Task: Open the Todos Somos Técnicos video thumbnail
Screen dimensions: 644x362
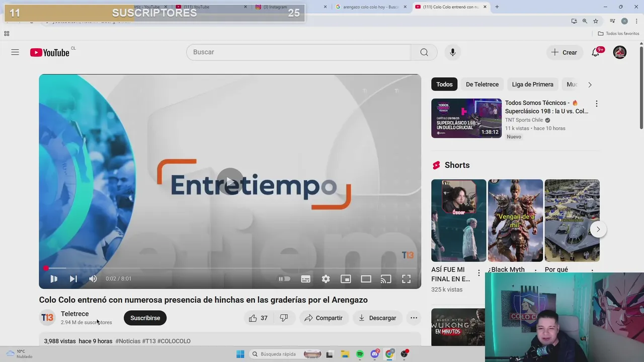Action: click(x=466, y=118)
